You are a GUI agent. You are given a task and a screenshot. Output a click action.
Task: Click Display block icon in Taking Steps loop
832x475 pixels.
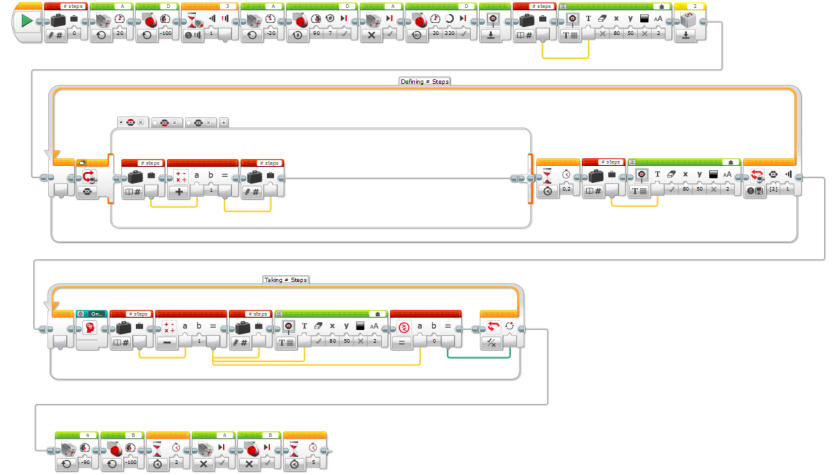click(x=291, y=327)
